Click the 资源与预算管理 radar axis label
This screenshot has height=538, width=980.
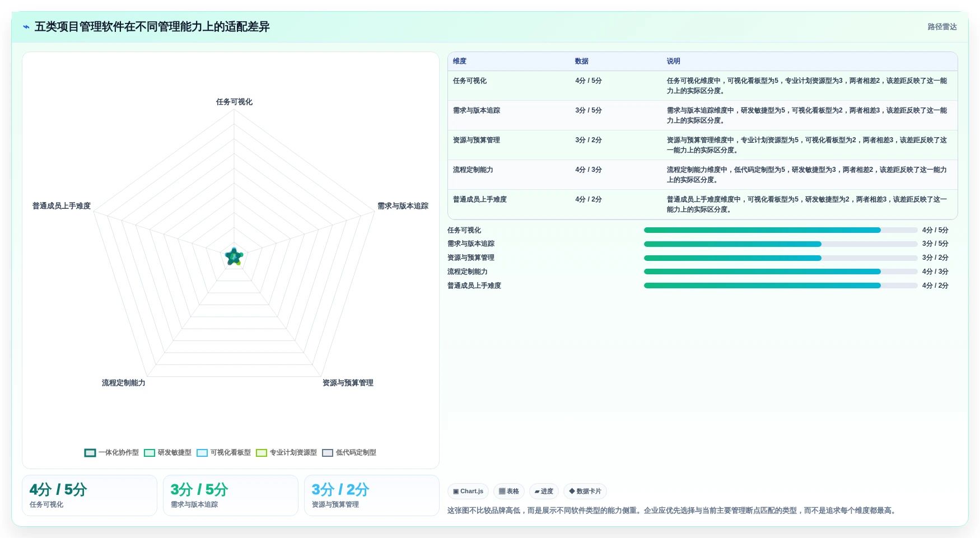click(348, 383)
